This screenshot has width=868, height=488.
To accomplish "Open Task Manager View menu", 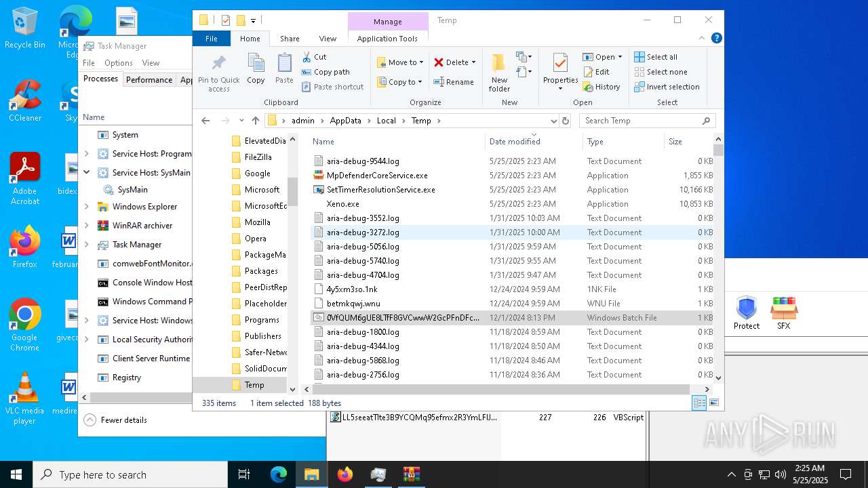I will 151,63.
